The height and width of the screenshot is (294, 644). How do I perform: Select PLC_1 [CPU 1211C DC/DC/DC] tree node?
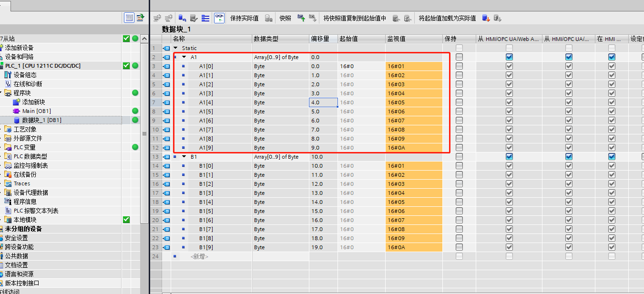tap(43, 66)
